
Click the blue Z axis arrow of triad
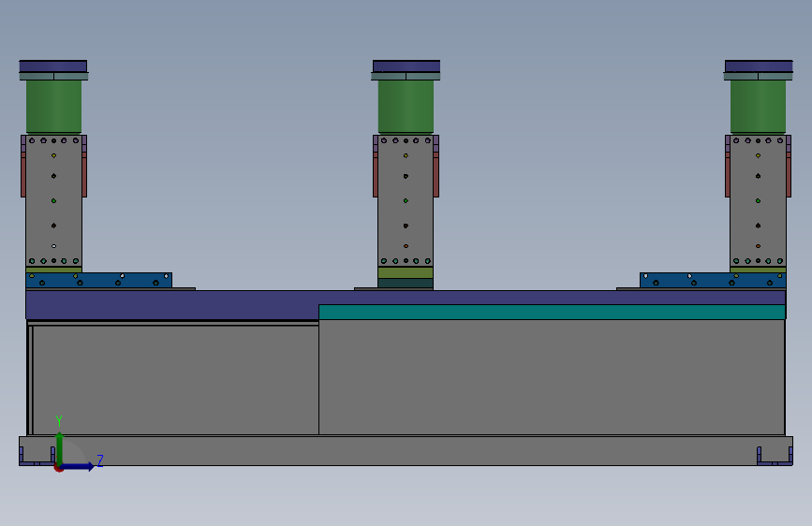tap(78, 466)
